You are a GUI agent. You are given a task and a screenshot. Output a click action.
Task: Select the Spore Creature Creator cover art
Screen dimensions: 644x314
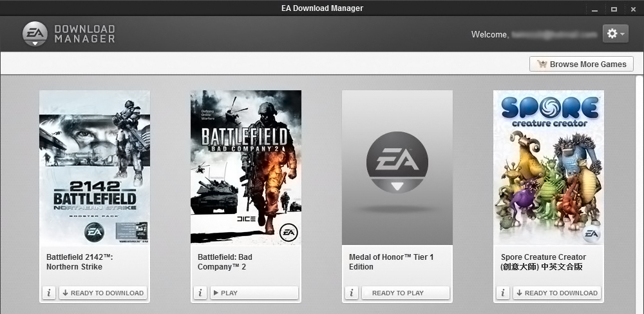tap(549, 167)
